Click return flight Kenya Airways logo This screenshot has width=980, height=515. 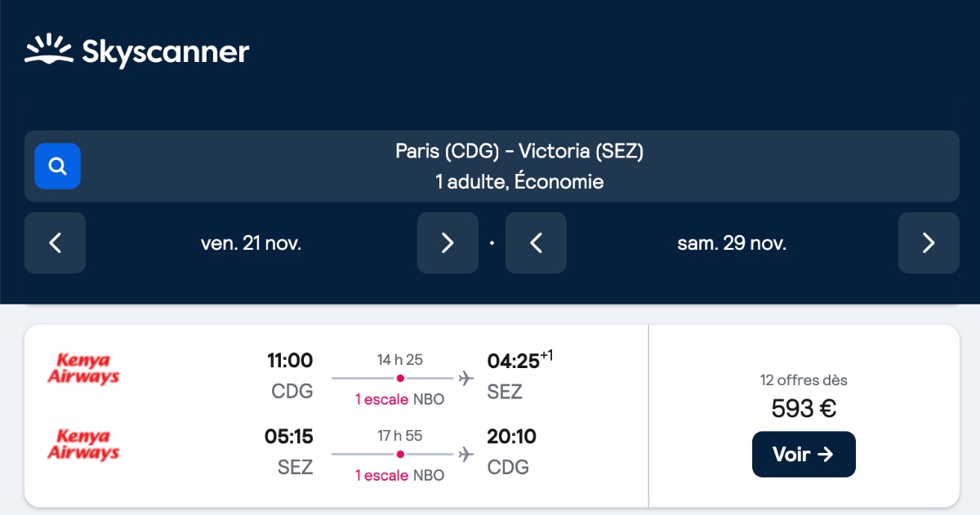coord(83,445)
